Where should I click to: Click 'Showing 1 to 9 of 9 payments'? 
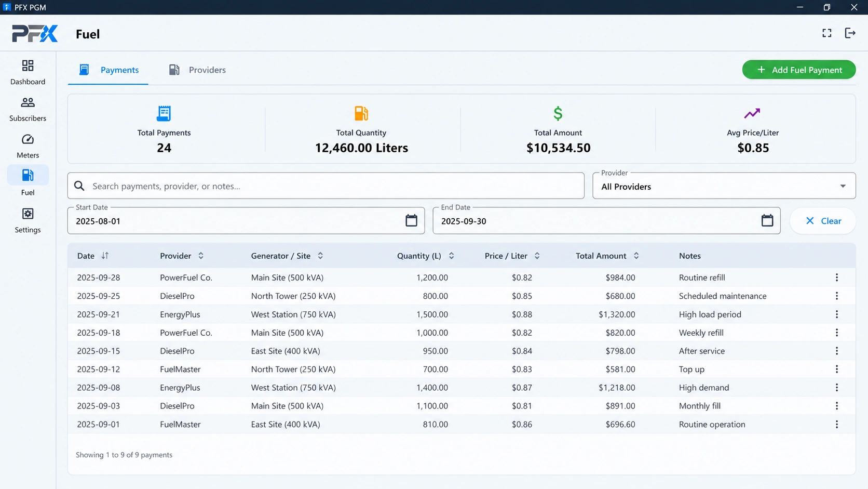124,455
